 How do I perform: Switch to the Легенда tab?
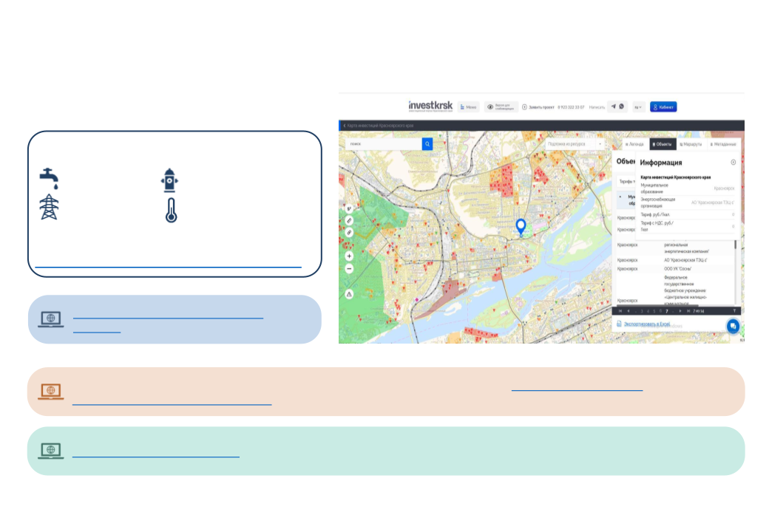click(x=634, y=144)
